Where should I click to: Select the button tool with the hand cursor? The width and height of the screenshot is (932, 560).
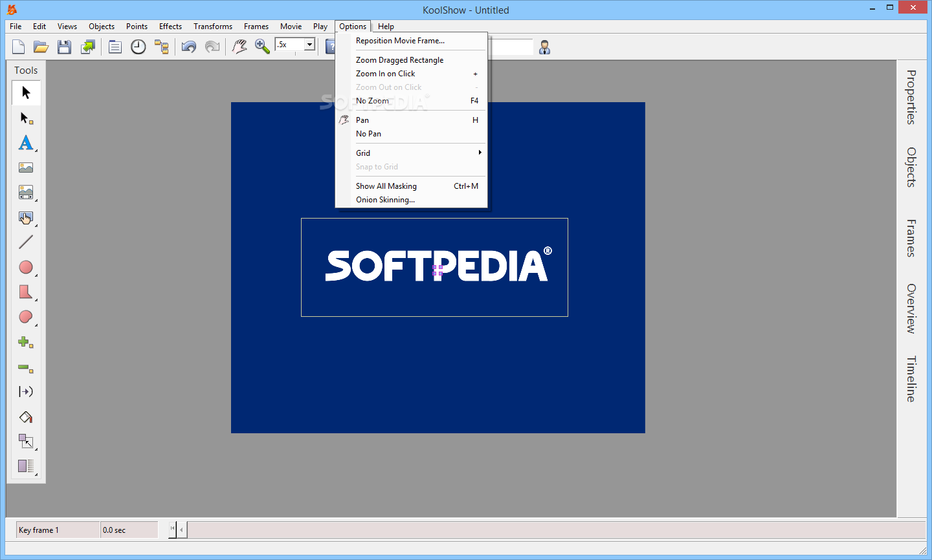[26, 217]
